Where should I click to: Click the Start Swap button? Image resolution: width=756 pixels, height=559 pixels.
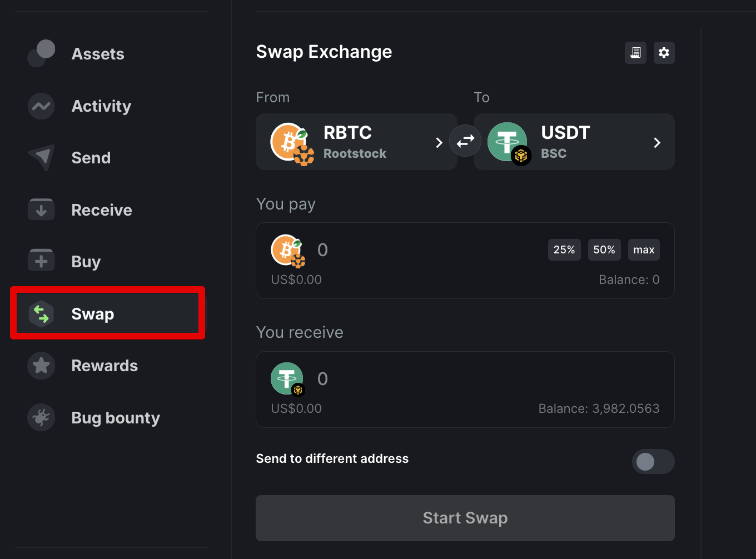click(465, 518)
